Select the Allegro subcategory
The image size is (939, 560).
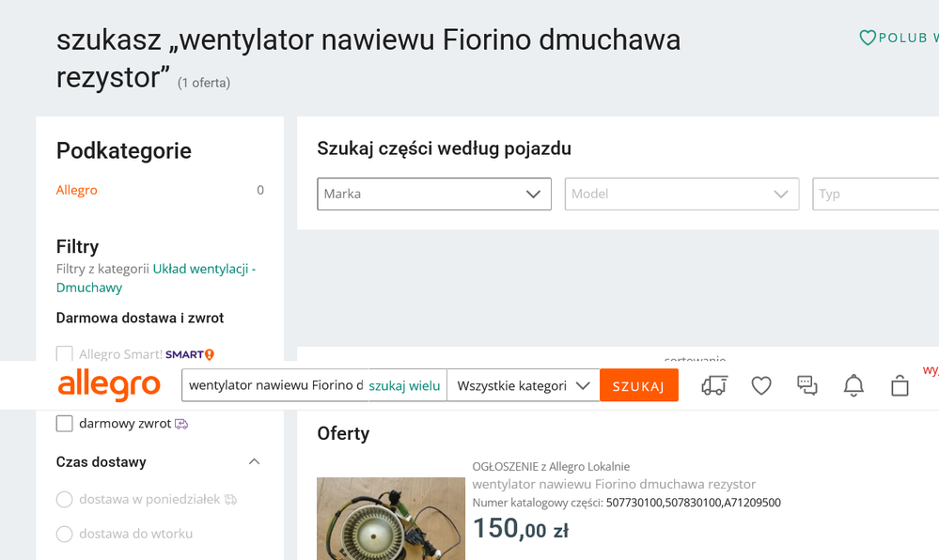[x=76, y=190]
